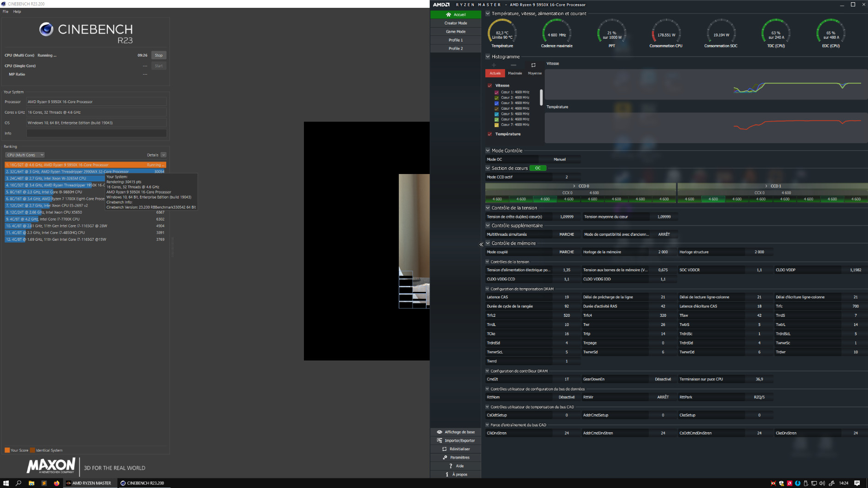Open the CPU (Multi Core) ranking dropdown
868x488 pixels.
(x=25, y=155)
